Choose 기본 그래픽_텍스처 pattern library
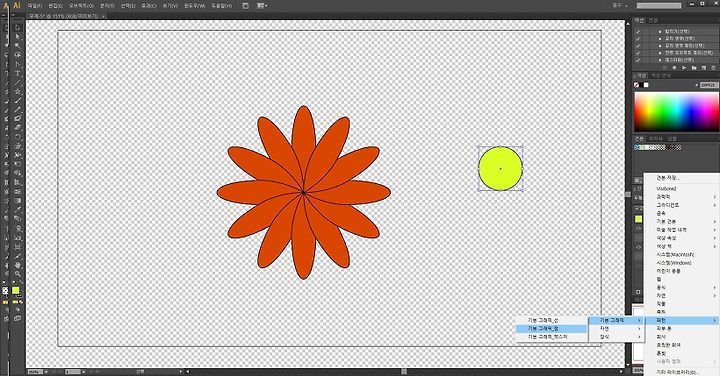 pos(551,337)
